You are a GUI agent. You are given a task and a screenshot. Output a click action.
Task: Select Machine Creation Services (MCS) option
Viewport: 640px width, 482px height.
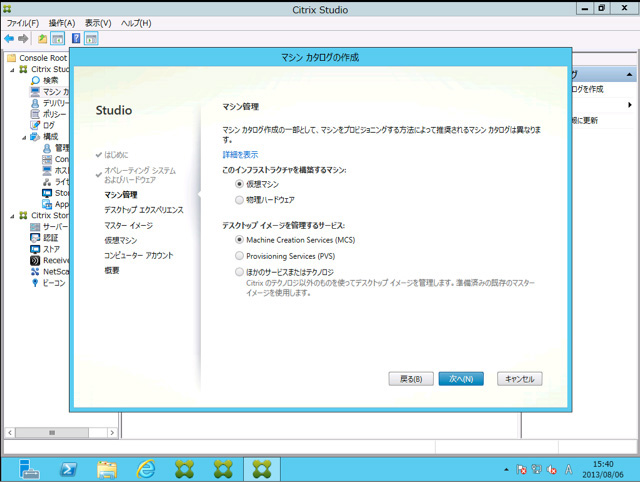point(239,240)
